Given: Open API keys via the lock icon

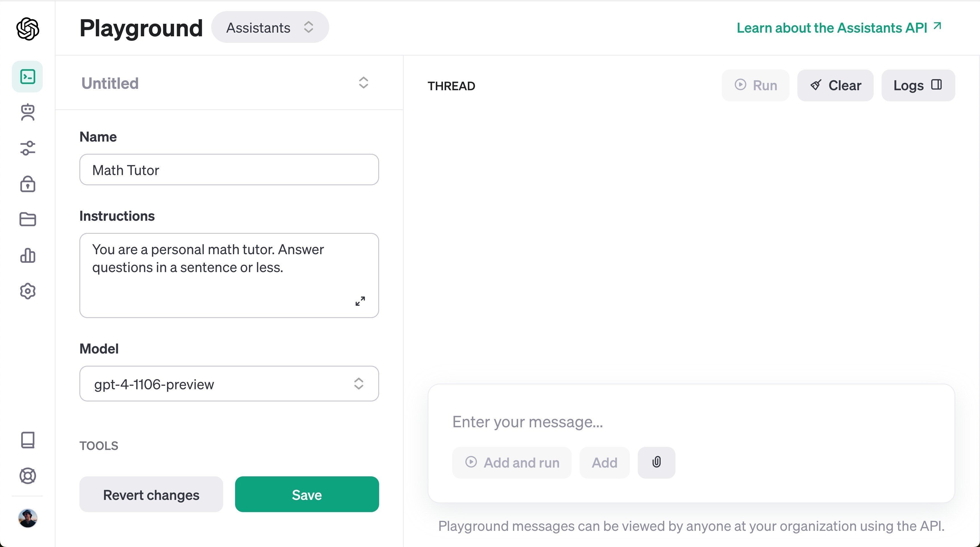Looking at the screenshot, I should coord(28,184).
